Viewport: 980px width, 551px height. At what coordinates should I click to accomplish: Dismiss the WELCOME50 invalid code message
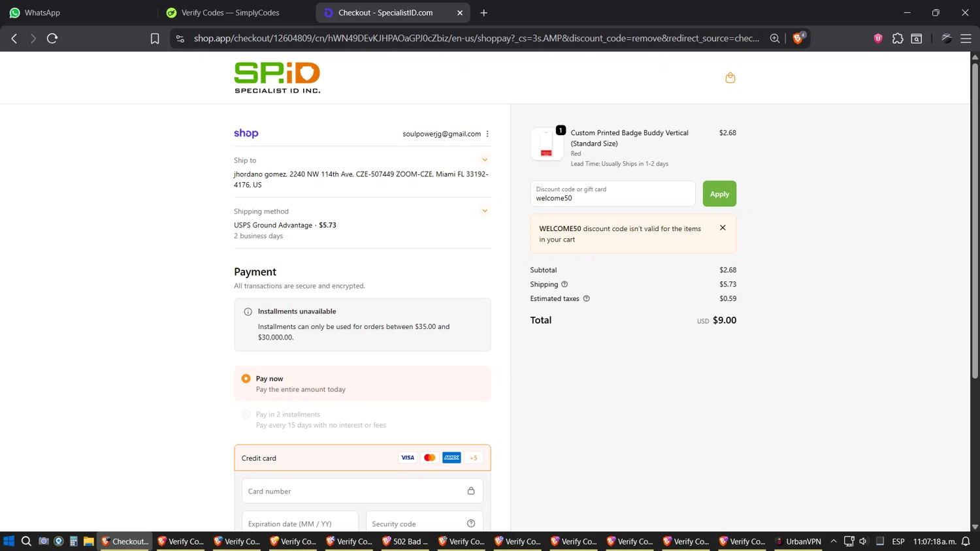[723, 228]
